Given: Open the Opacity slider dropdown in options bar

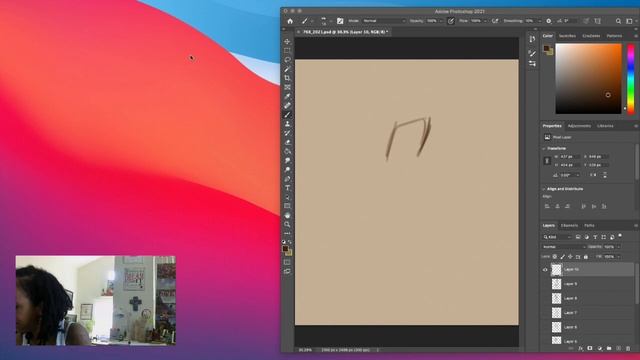Looking at the screenshot, I should point(441,21).
